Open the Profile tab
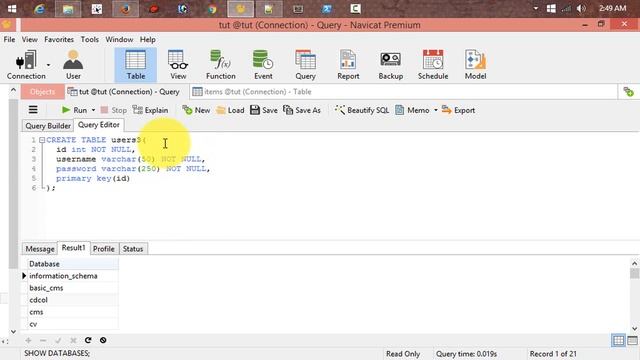 click(104, 249)
